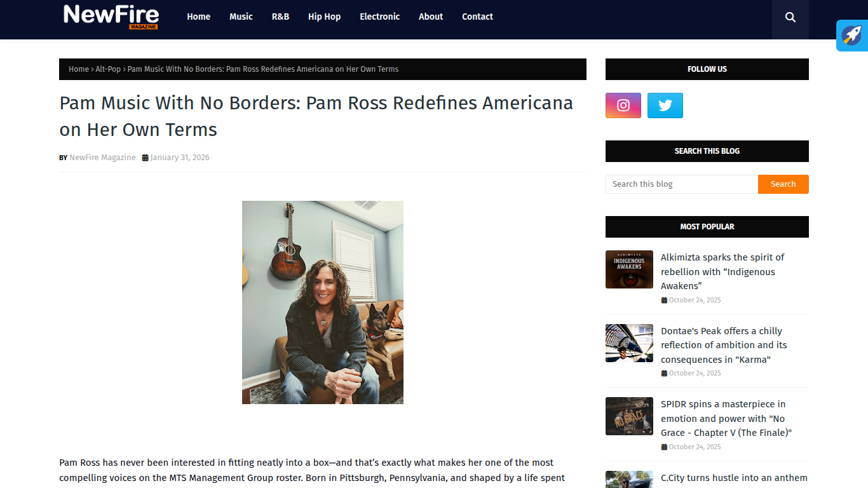Go to the Hip Hop section
868x488 pixels.
324,17
